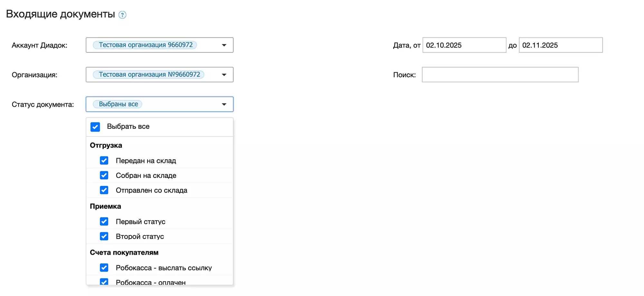Viewport: 644px width, 296px height.
Task: Uncheck Робокасса - выслать ссылку option
Action: [104, 268]
